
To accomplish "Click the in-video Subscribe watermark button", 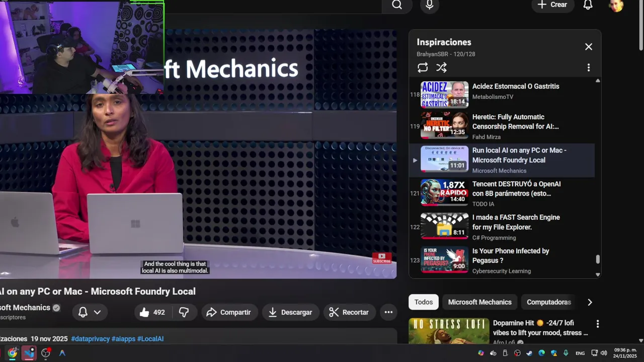I will 382,258.
